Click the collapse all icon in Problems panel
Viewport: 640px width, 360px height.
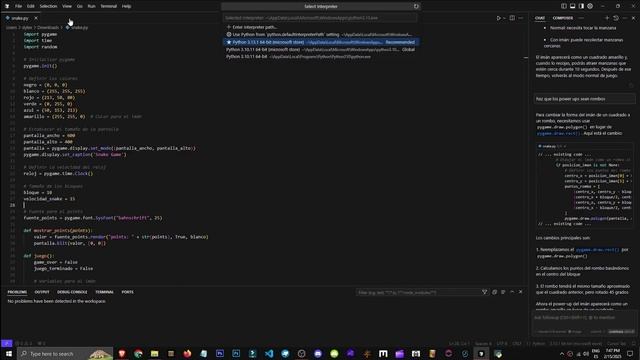tap(494, 292)
